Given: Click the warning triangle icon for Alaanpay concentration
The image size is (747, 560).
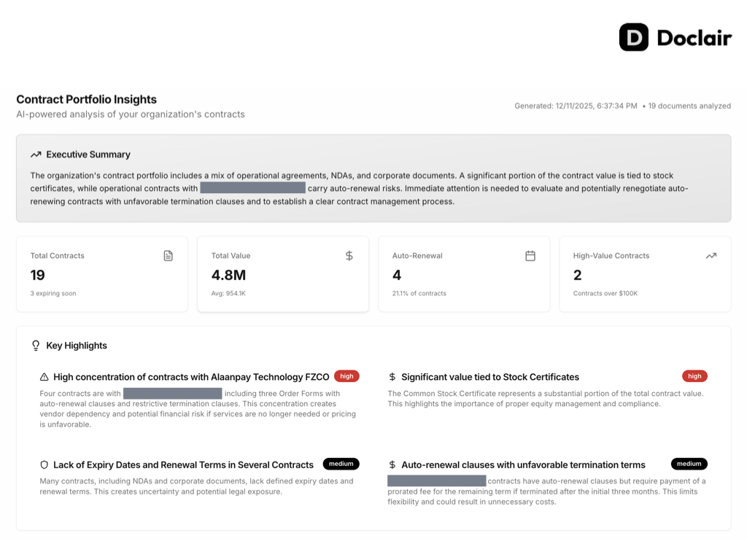Looking at the screenshot, I should (44, 377).
